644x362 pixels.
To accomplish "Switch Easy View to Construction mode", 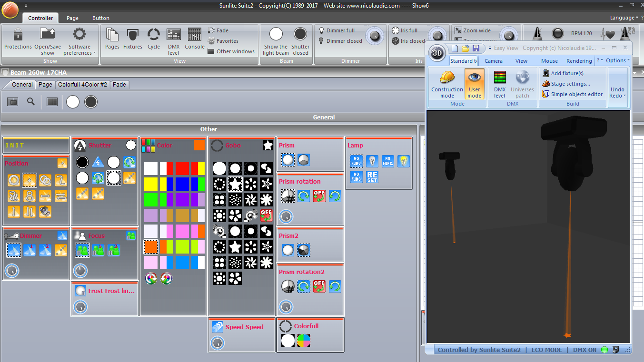I will point(447,84).
